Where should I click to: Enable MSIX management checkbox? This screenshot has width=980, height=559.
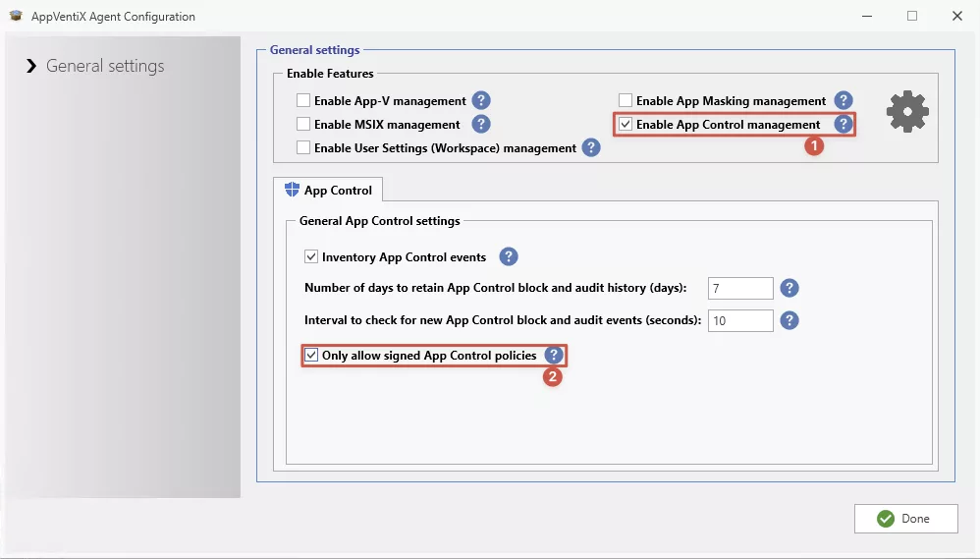pos(303,124)
